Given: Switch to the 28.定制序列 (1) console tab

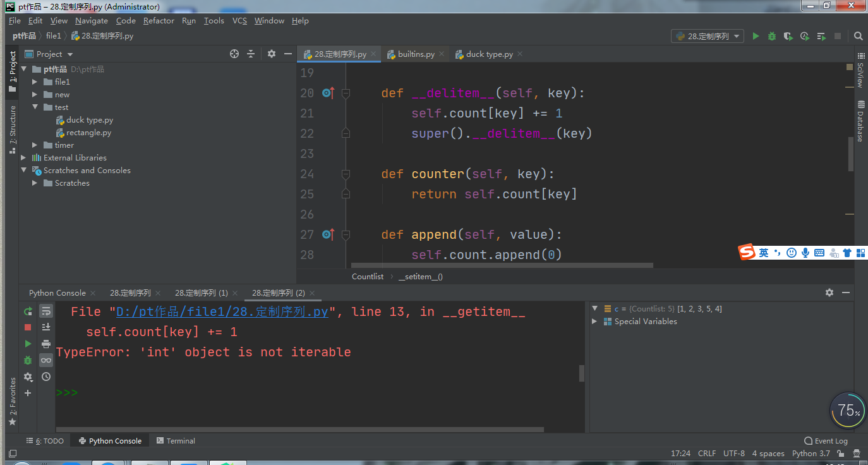Looking at the screenshot, I should tap(201, 293).
